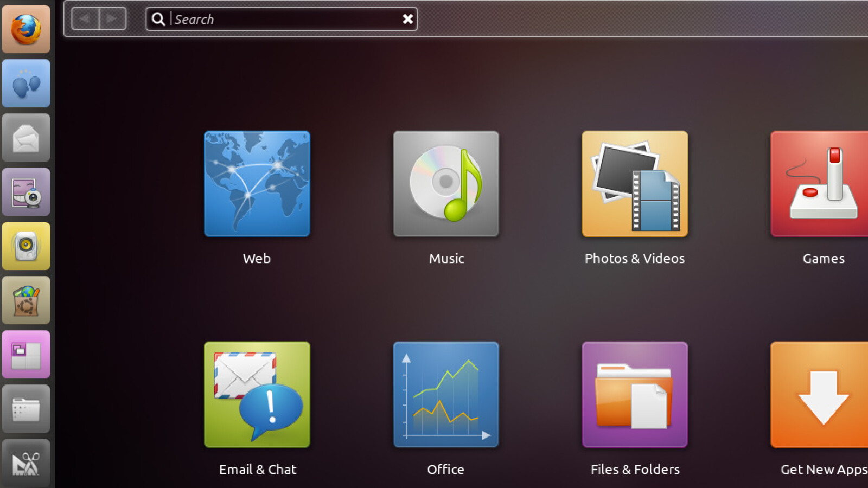Go back using the left arrow button
868x488 pixels.
[x=85, y=19]
